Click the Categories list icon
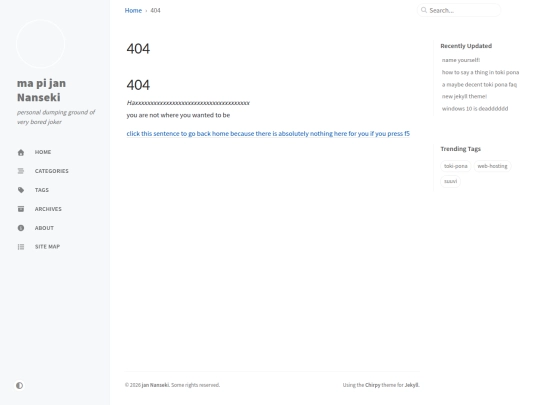The image size is (540, 405). click(21, 171)
